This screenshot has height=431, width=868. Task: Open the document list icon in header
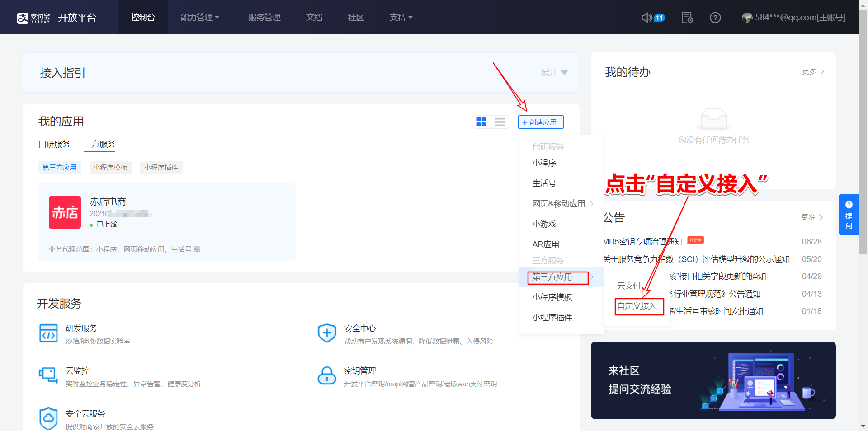pyautogui.click(x=687, y=18)
